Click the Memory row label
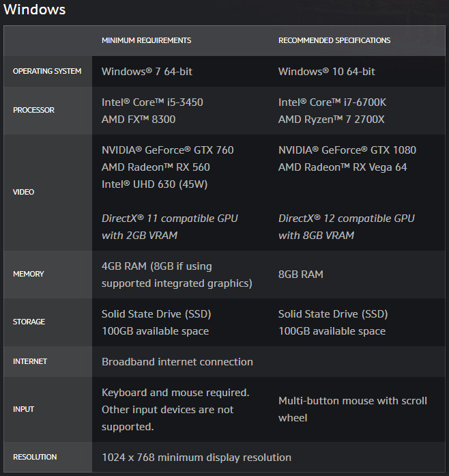This screenshot has height=476, width=449. click(x=29, y=274)
